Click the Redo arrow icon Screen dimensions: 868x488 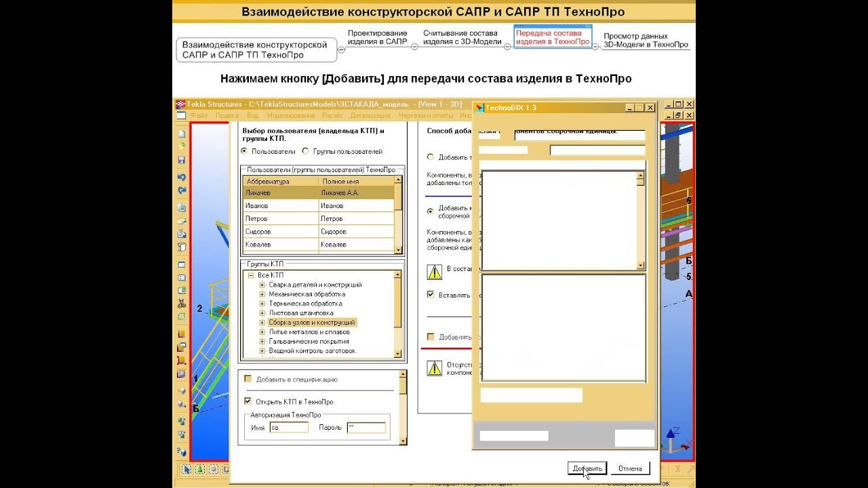coord(182,190)
